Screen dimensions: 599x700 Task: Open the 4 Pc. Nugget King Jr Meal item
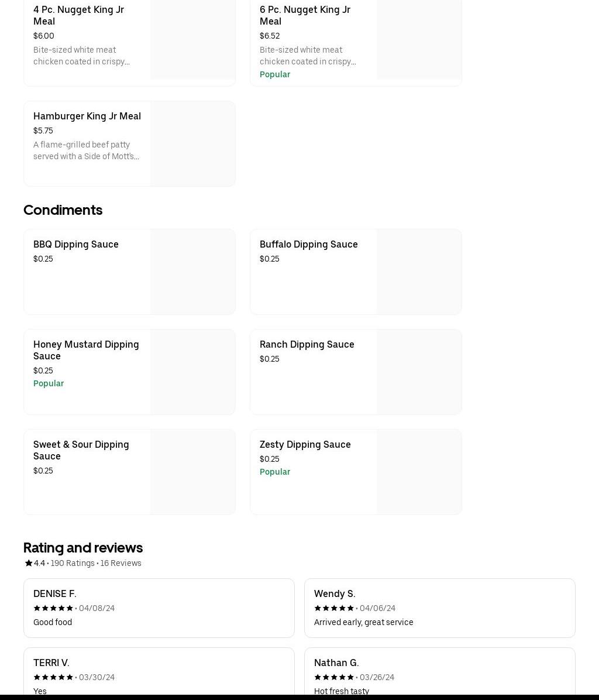pos(78,15)
